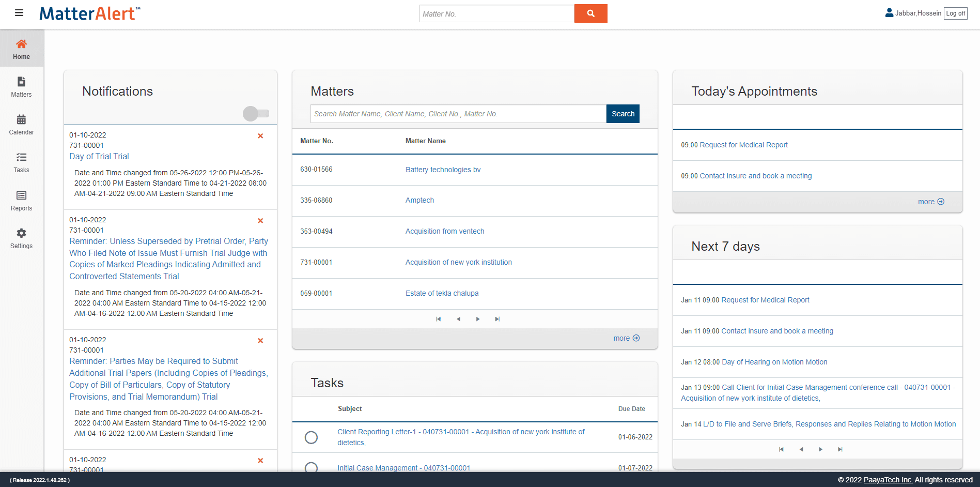Open Reports from the sidebar
The height and width of the screenshot is (487, 980).
(21, 201)
